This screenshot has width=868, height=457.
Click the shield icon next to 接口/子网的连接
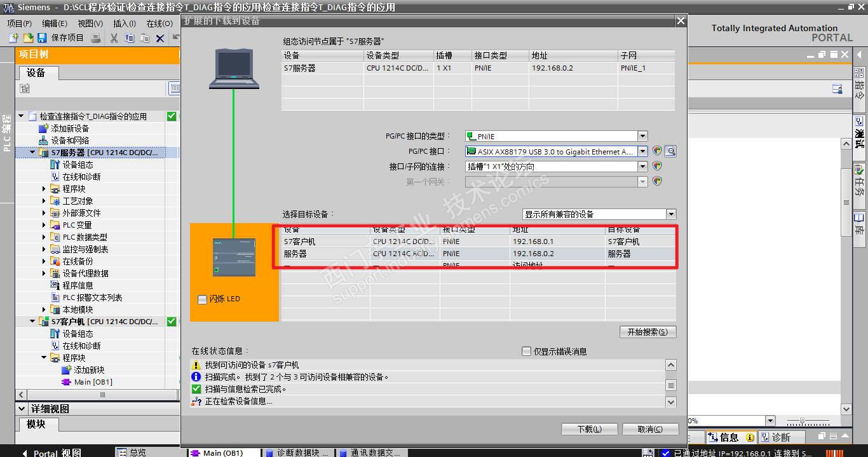(x=657, y=166)
